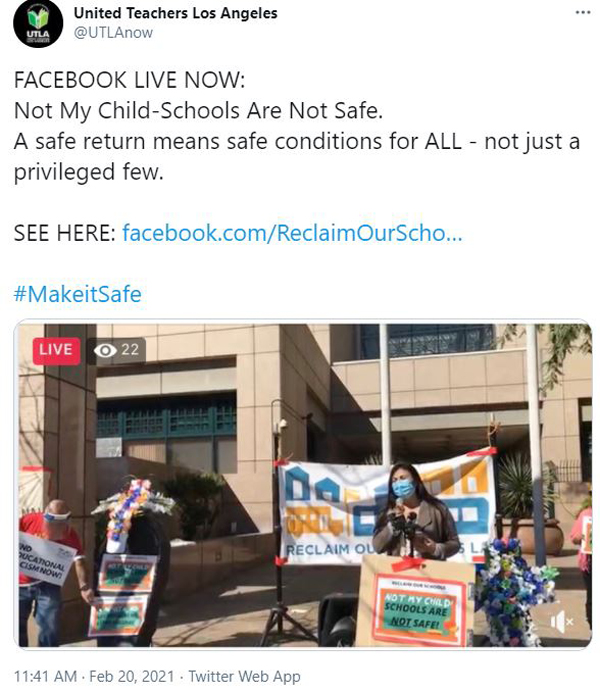
Task: Click the 'FACEBOOK LIVE NOW:' tweet text
Action: coord(129,80)
